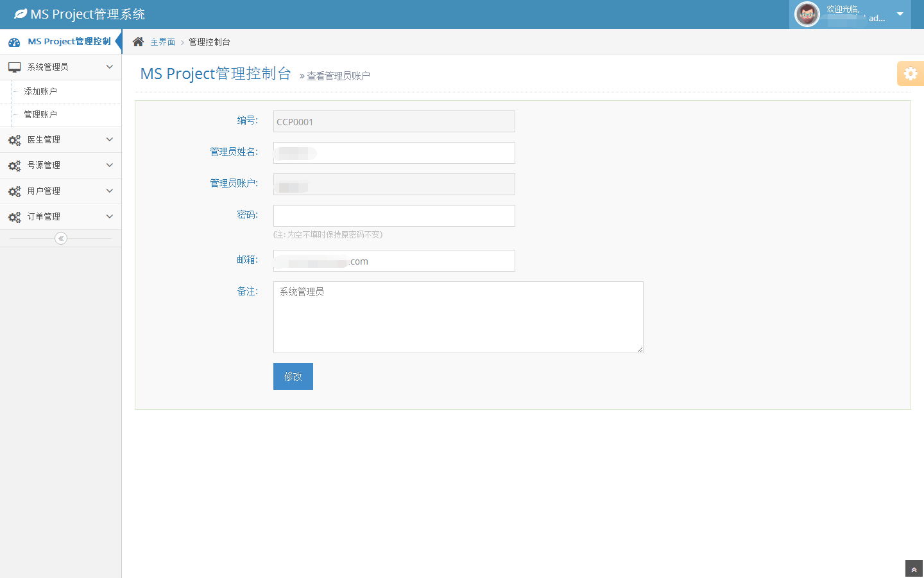Click the home icon in breadcrumb
The height and width of the screenshot is (578, 924).
pos(138,42)
